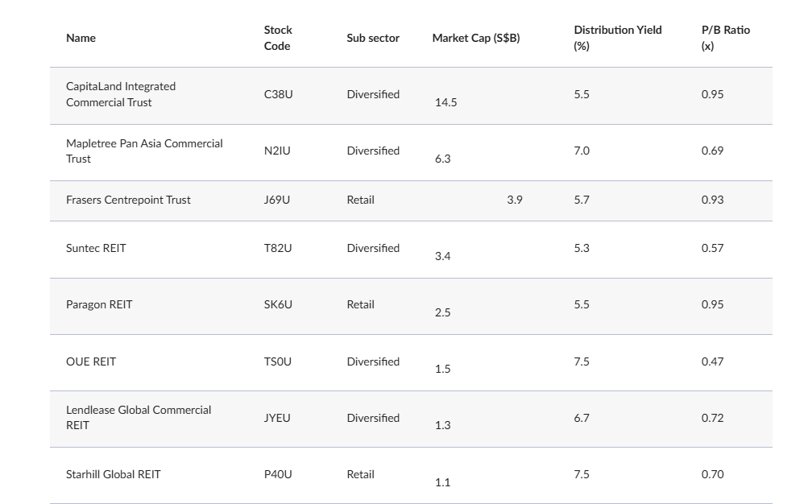Select Lendlease Global Commercial REIT
This screenshot has height=504, width=812.
pyautogui.click(x=139, y=417)
